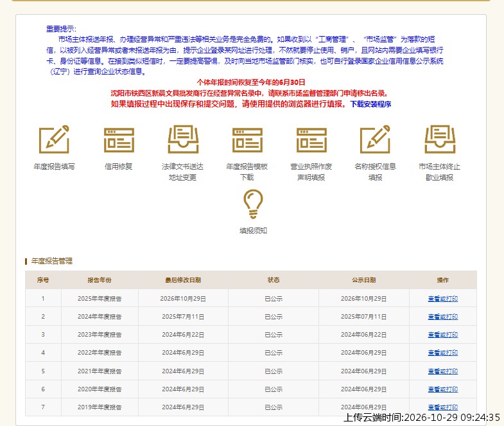Select the 2023年年度报告 cell
This screenshot has width=504, height=426.
(x=100, y=335)
